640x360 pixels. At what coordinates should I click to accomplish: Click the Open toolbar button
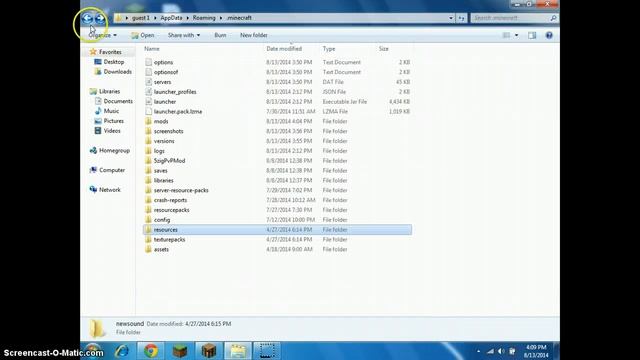[x=143, y=35]
